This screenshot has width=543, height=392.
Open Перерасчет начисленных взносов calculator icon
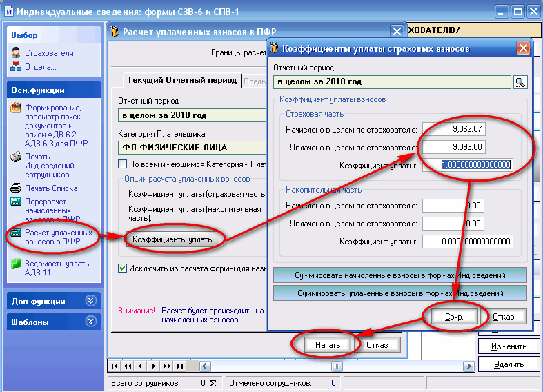click(16, 202)
